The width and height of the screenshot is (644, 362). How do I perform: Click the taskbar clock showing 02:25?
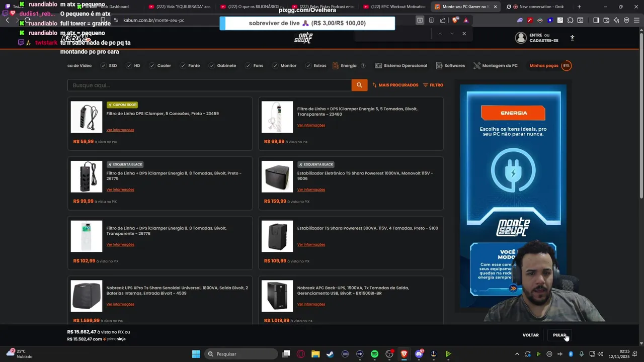point(619,354)
